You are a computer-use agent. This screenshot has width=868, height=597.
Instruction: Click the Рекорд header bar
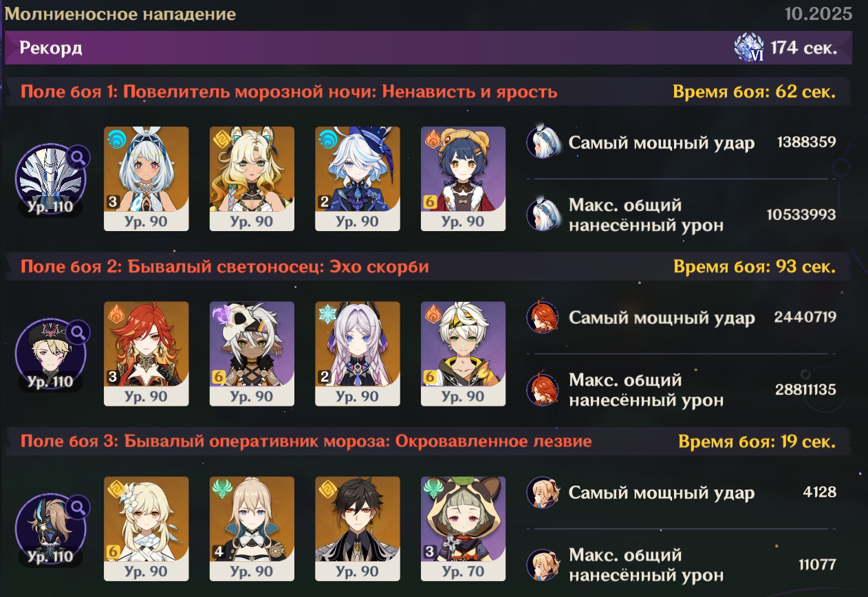pos(428,48)
